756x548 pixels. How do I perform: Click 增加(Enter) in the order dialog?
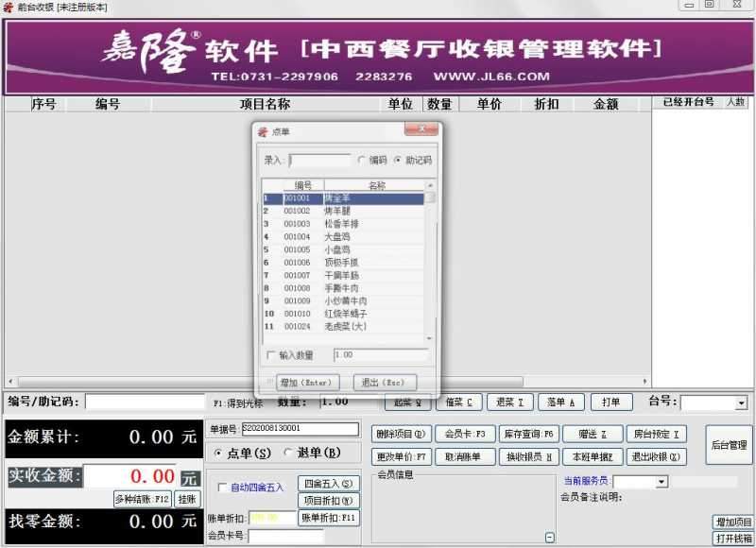(306, 381)
